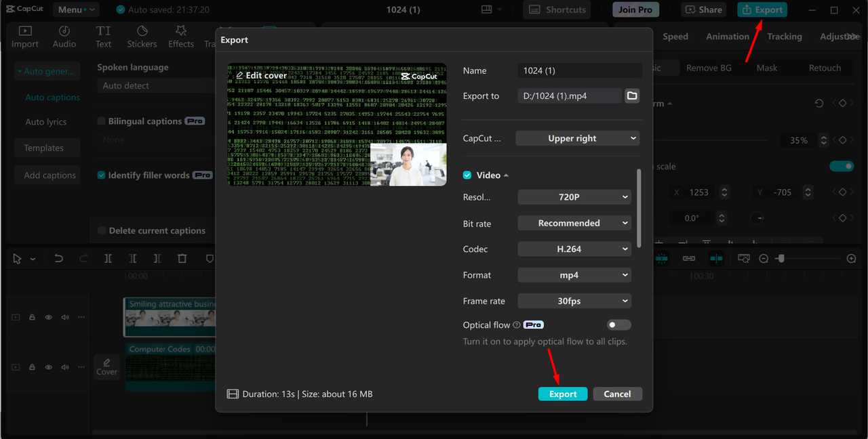Hide the Smiling attractive business track

point(49,317)
